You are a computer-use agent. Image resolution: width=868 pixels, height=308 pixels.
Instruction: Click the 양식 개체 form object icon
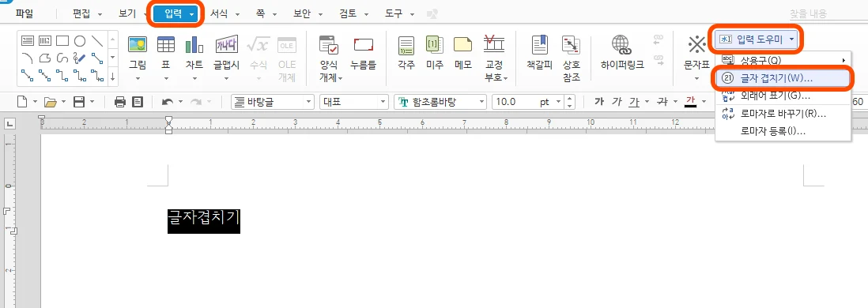[329, 45]
